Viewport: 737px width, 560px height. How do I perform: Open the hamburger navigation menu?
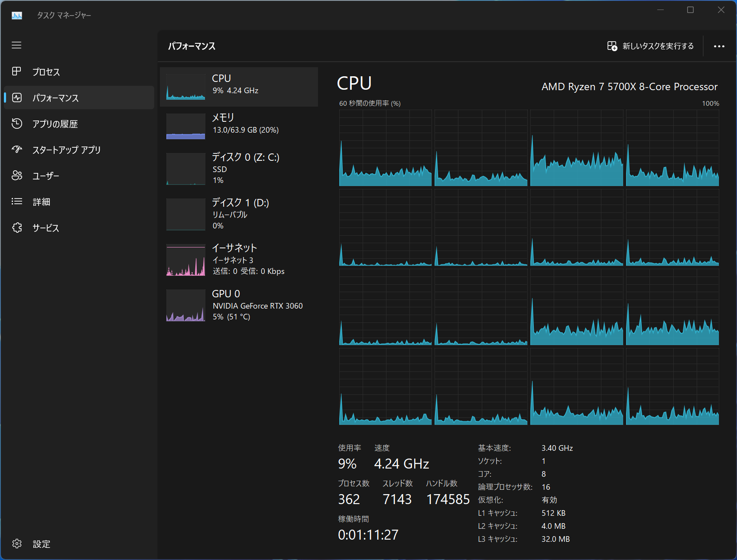point(16,45)
